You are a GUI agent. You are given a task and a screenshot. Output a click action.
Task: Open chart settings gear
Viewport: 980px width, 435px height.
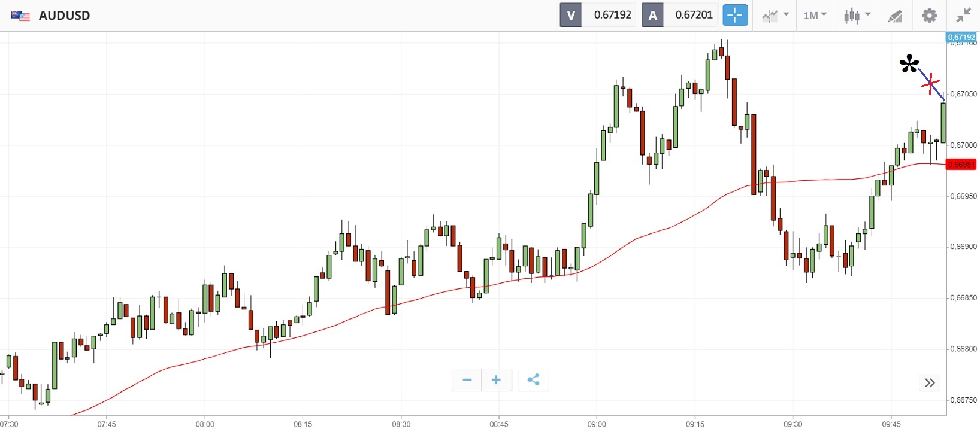point(929,16)
